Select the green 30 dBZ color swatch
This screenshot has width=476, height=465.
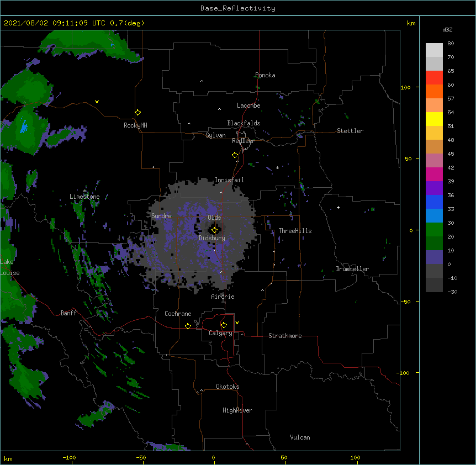click(434, 230)
